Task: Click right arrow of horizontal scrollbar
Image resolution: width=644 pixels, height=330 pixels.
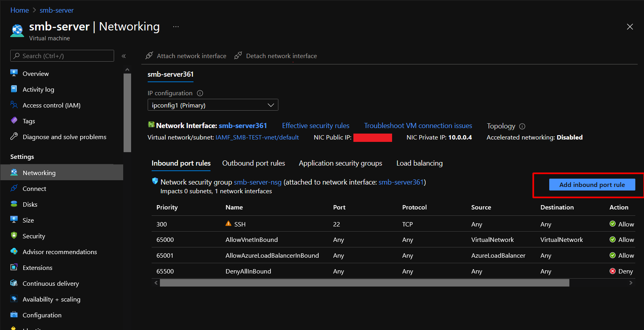Action: (x=631, y=283)
